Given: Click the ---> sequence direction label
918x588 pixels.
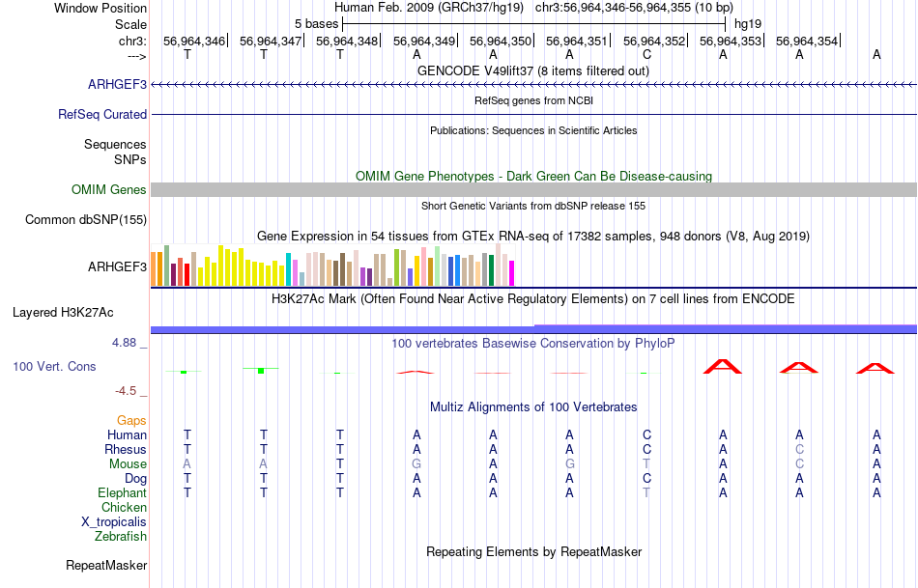Looking at the screenshot, I should [x=136, y=56].
